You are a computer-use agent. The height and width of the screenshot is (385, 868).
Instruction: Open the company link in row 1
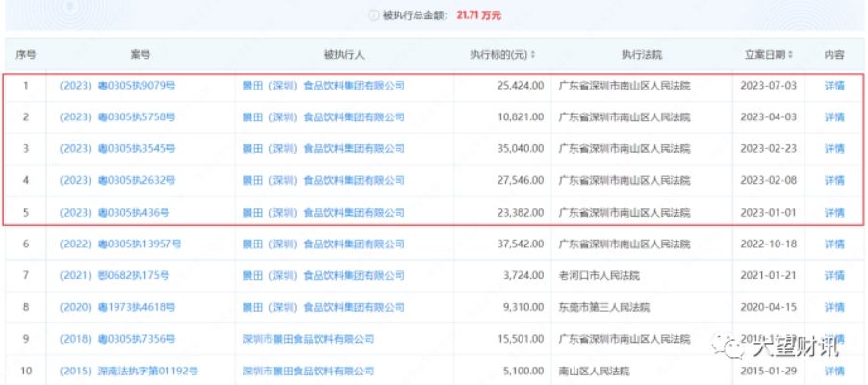[324, 86]
